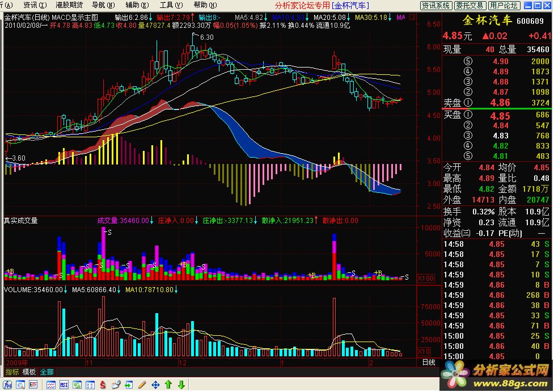Click the green up arrow icon
This screenshot has width=554, height=392.
[168, 385]
